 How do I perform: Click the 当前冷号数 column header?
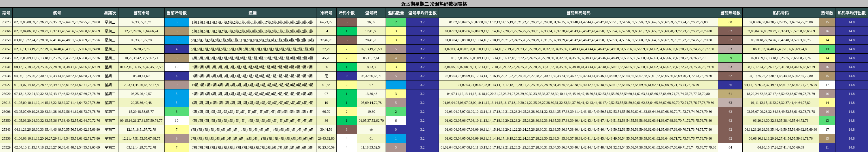[x=177, y=13]
